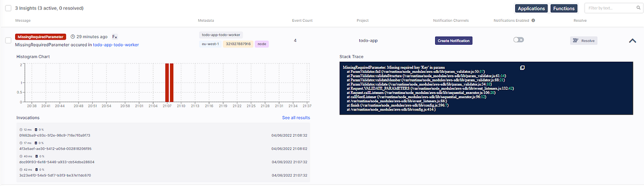Click the 42 ms duration icon
Viewport: 644px width, 186px height.
point(21,170)
